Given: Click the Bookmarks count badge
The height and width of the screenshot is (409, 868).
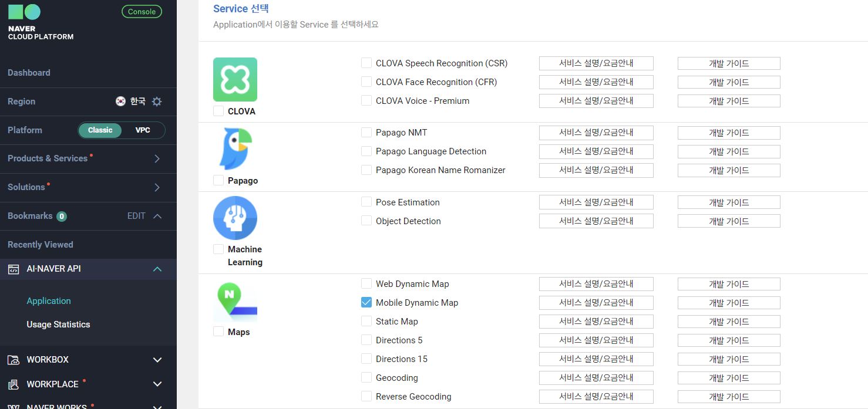Looking at the screenshot, I should (62, 216).
